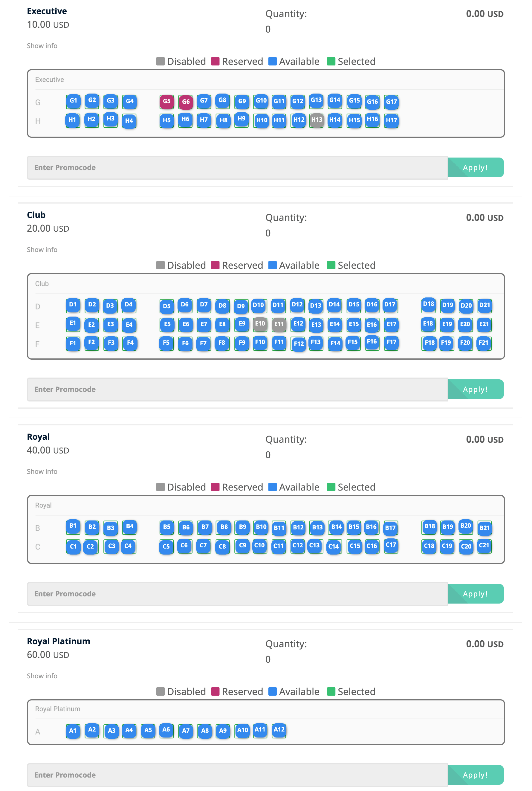Focus the Club promocode input field

point(237,390)
